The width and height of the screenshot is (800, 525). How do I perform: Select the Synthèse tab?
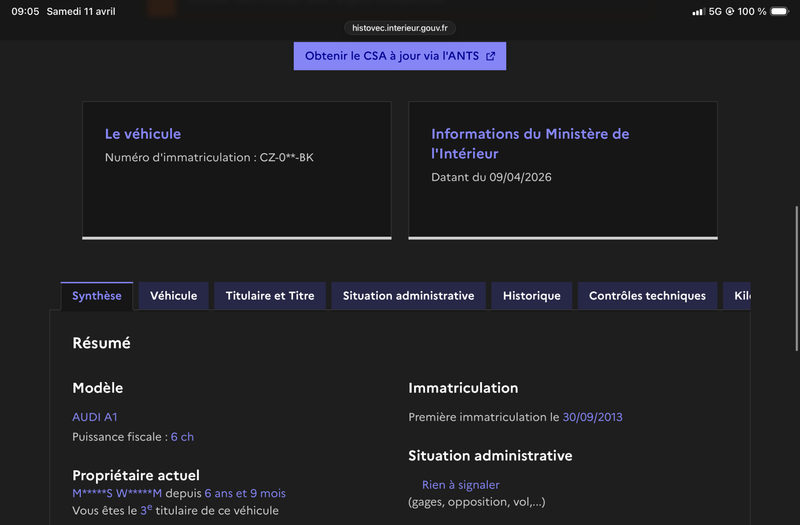pyautogui.click(x=97, y=296)
